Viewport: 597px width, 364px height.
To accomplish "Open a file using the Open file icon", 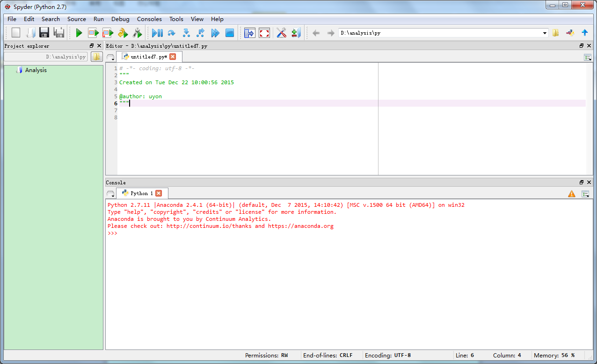I will coord(30,33).
